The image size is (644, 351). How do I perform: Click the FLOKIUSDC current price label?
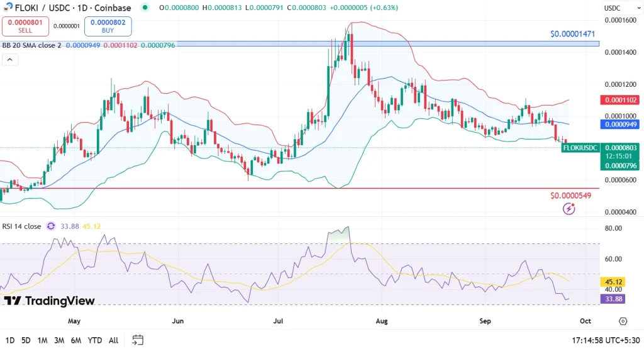(580, 147)
